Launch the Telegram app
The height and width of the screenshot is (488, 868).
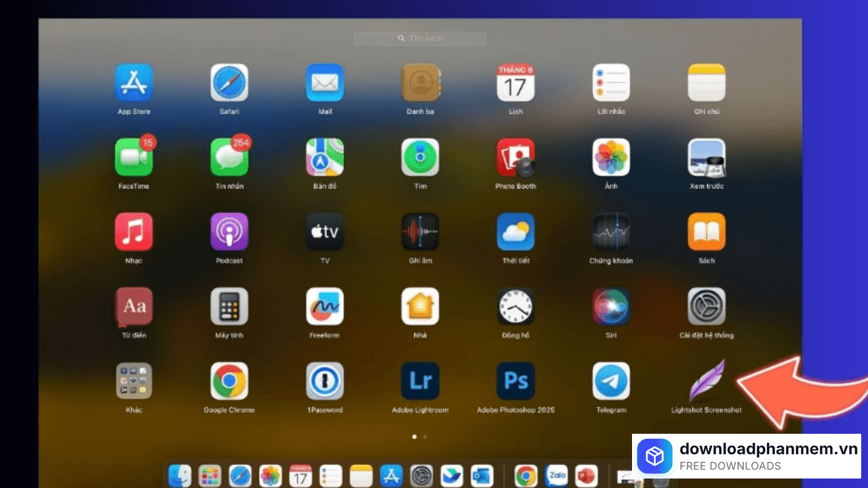(611, 381)
